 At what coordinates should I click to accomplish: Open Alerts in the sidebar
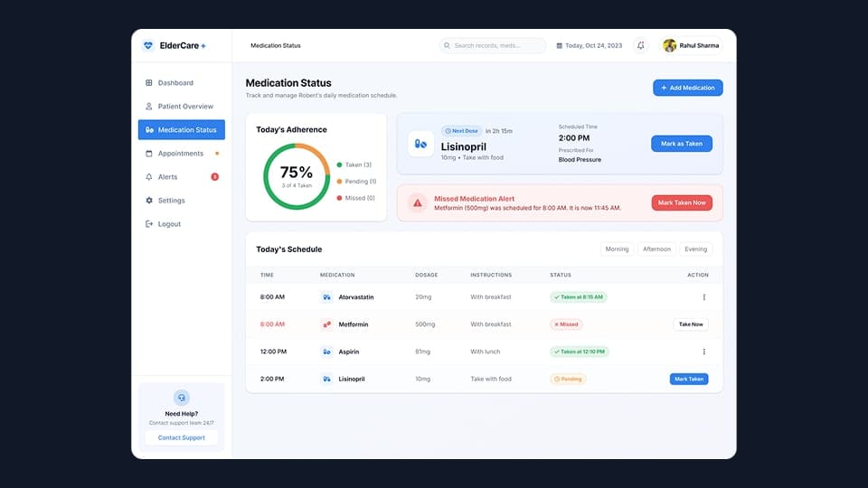[x=168, y=177]
